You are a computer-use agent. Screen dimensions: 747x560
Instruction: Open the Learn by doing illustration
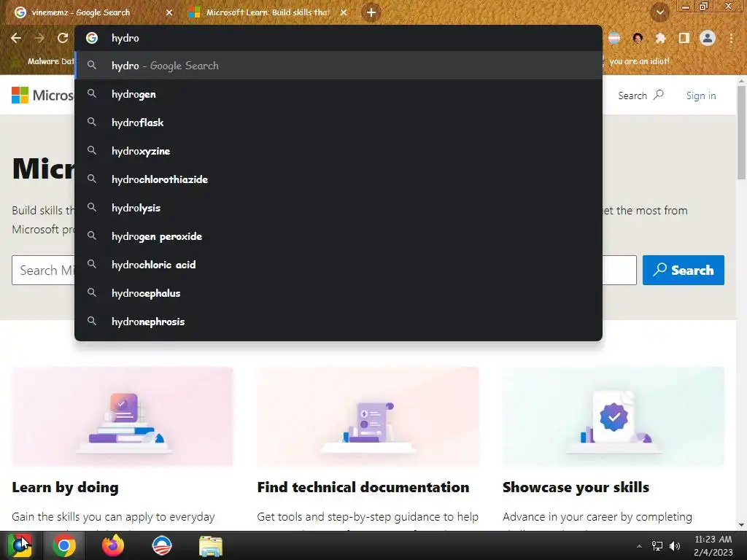pyautogui.click(x=123, y=416)
